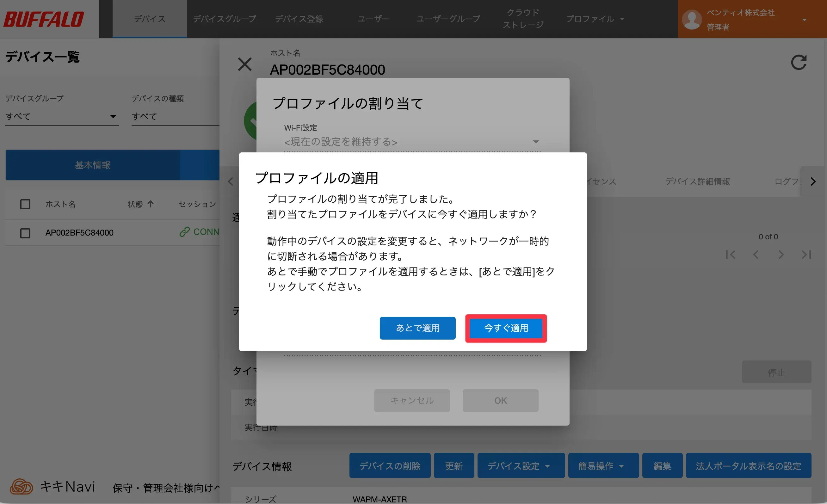This screenshot has width=827, height=504.
Task: Close the device detail panel with X
Action: click(244, 64)
